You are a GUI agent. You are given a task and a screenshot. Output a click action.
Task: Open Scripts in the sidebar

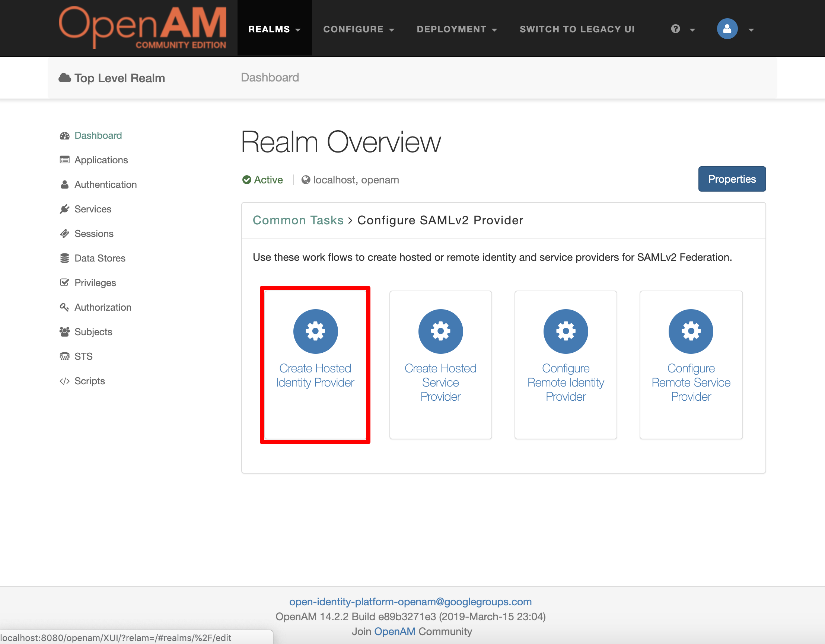(x=89, y=381)
